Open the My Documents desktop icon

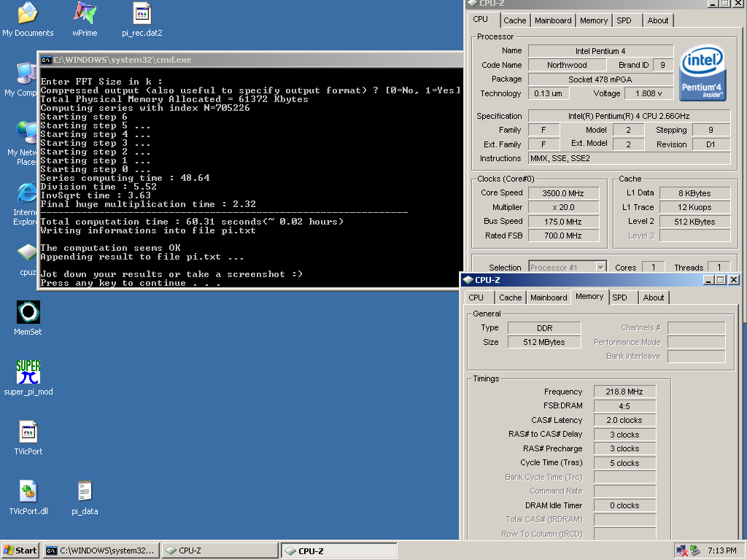pyautogui.click(x=28, y=19)
